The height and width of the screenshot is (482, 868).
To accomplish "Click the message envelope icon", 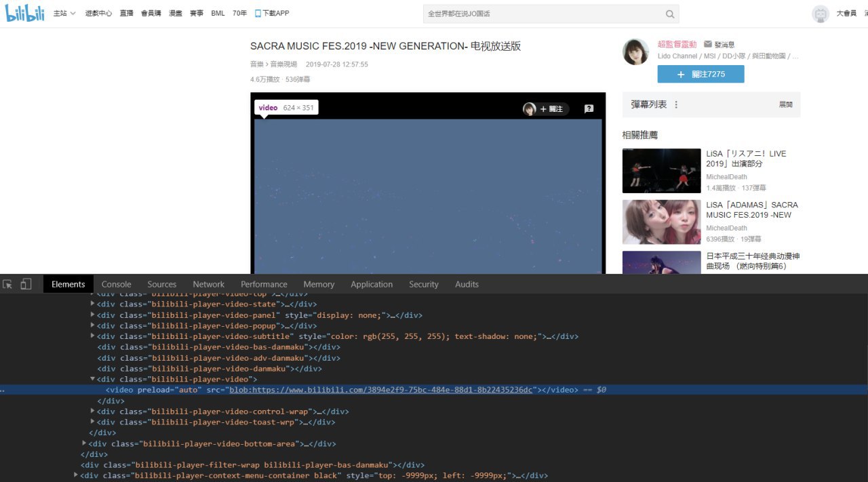I will pos(708,44).
